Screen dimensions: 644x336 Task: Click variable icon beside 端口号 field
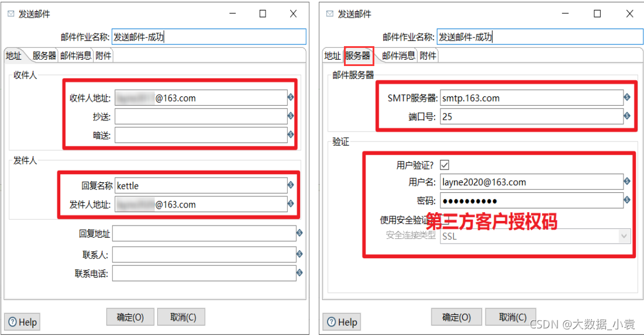(627, 116)
